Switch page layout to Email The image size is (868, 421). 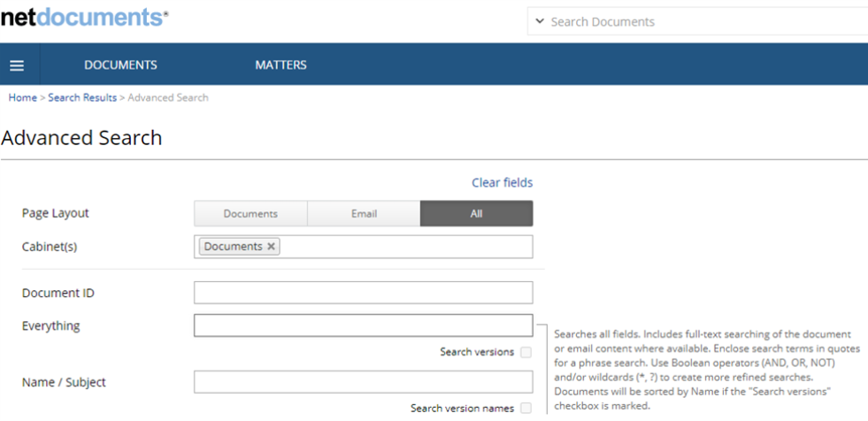(x=364, y=214)
